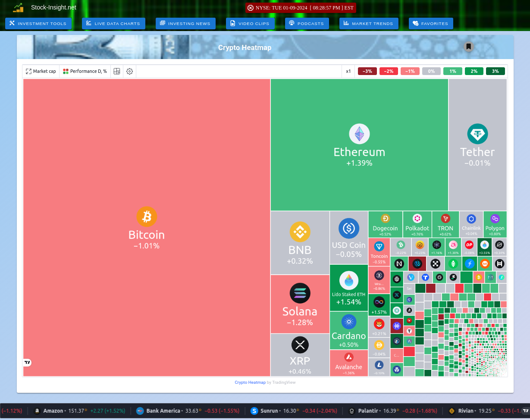Viewport: 530px width, 420px height.
Task: Select the Bitcoin Cash tile showing −0.22%
Action: [x=401, y=247]
